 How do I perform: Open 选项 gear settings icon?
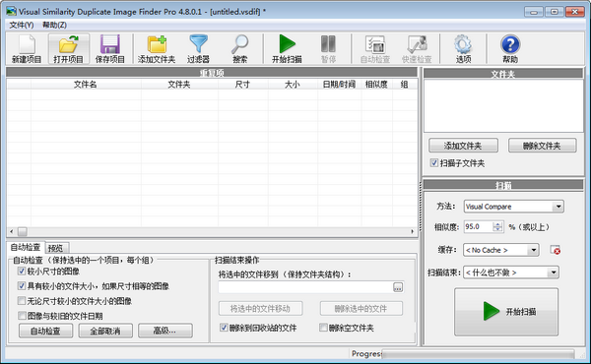(463, 48)
